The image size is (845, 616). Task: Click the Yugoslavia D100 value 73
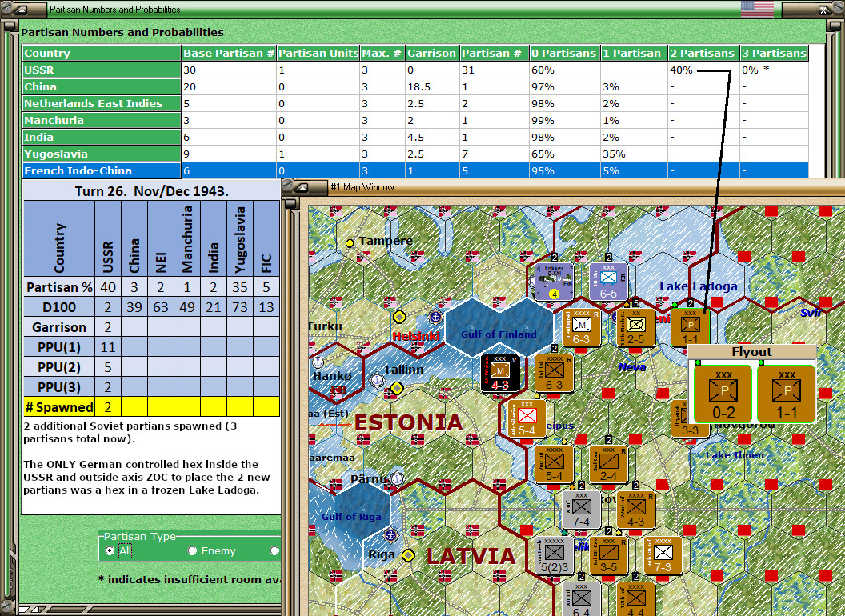pos(240,307)
